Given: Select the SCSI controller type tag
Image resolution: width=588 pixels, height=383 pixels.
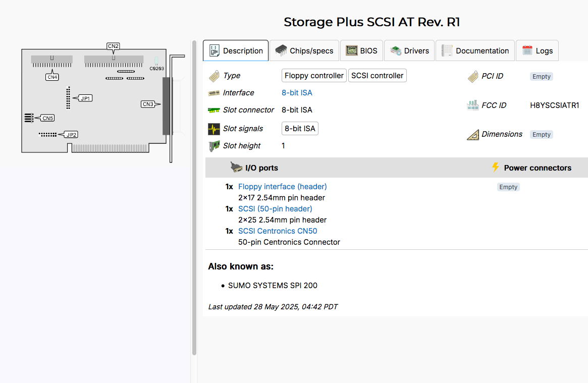Looking at the screenshot, I should click(x=377, y=76).
